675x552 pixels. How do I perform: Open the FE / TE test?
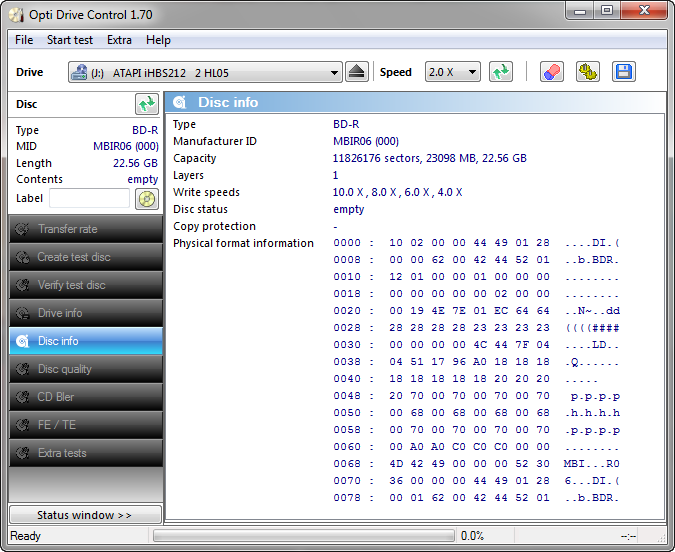coord(86,425)
